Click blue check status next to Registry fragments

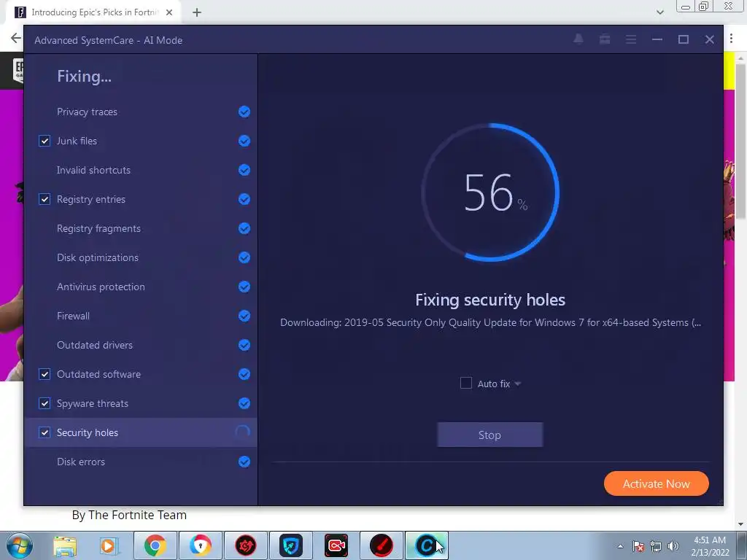pos(244,228)
